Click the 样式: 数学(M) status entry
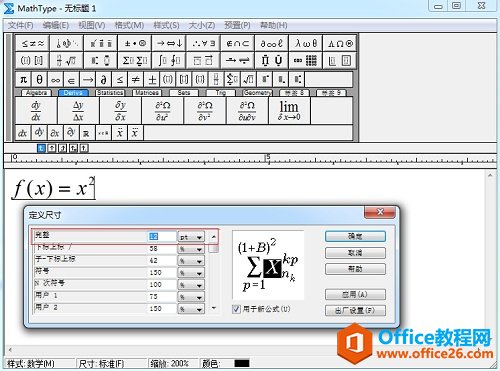Viewport: 500px width, 371px height. tap(31, 363)
